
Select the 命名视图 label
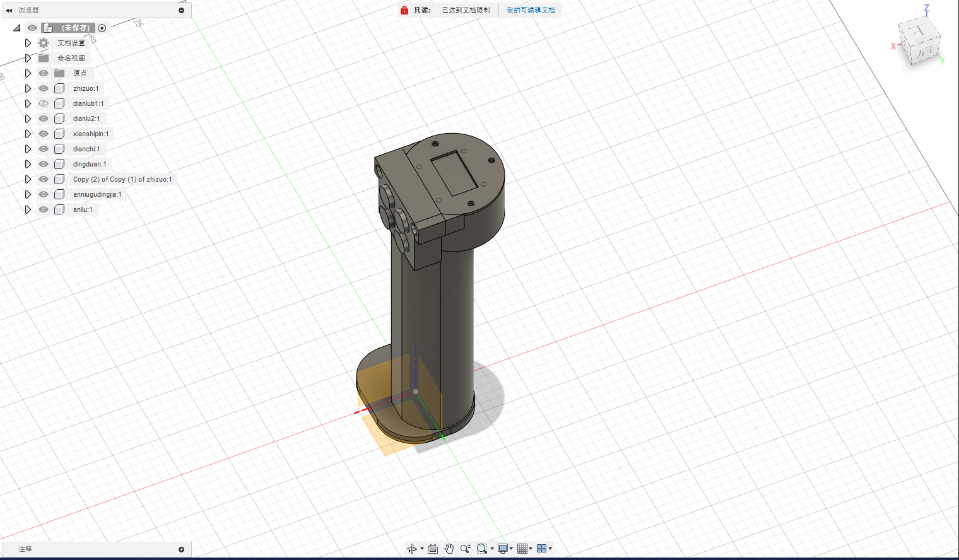(71, 58)
